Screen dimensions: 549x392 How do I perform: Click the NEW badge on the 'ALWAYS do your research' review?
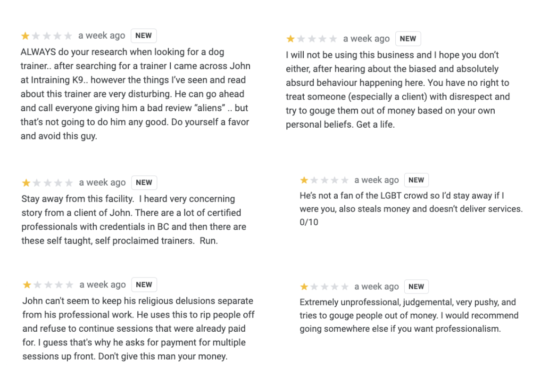tap(143, 36)
